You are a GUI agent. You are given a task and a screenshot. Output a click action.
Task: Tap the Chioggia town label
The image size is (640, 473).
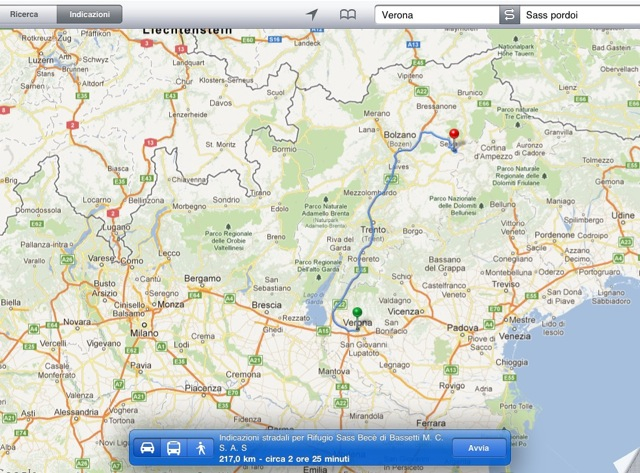(512, 362)
